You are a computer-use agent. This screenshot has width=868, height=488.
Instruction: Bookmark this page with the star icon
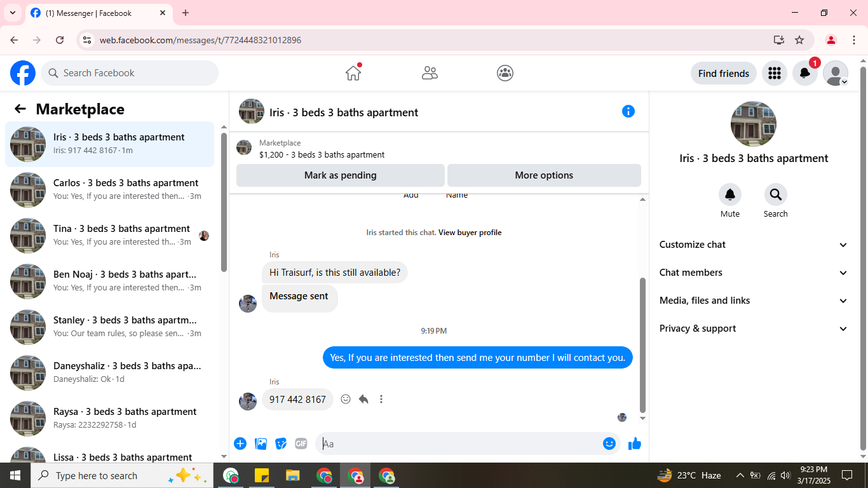[799, 40]
